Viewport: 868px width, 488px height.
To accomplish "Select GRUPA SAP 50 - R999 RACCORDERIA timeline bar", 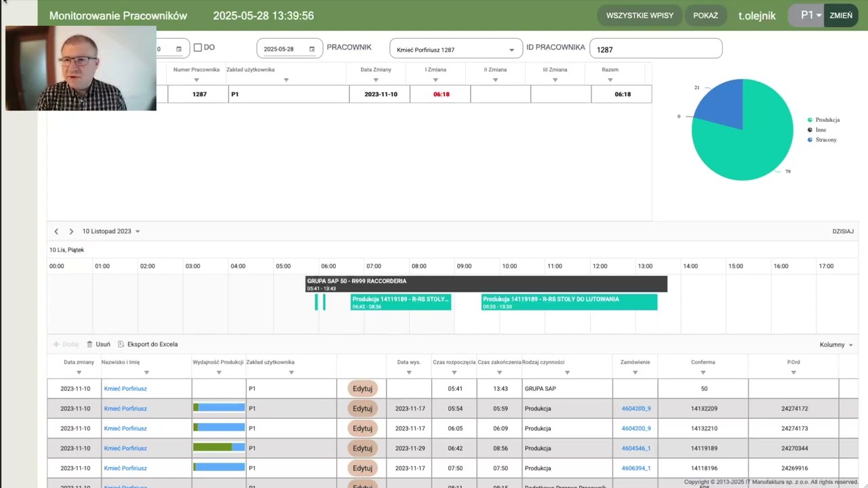I will pos(486,284).
